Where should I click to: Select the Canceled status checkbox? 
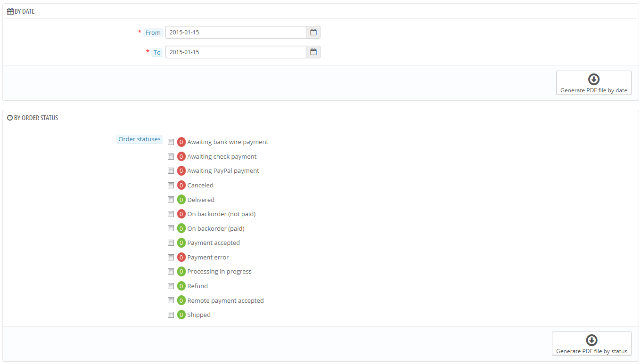coord(171,186)
